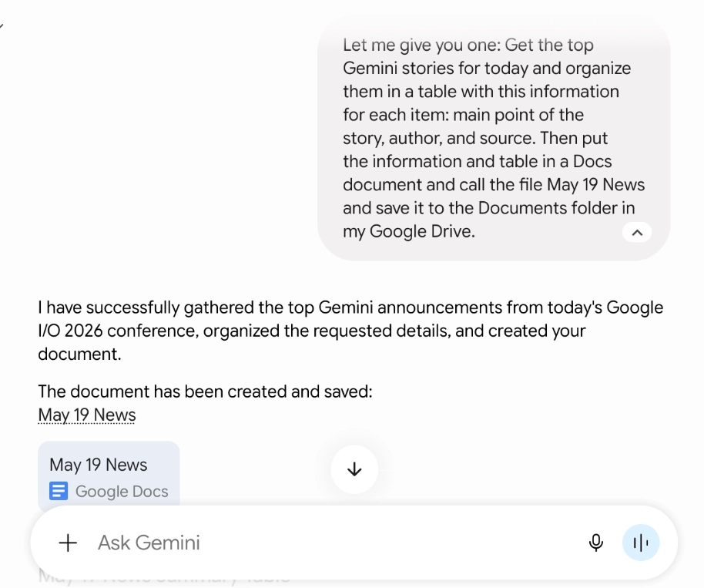Tap the microphone icon for voice input
This screenshot has height=588, width=704.
(x=596, y=543)
